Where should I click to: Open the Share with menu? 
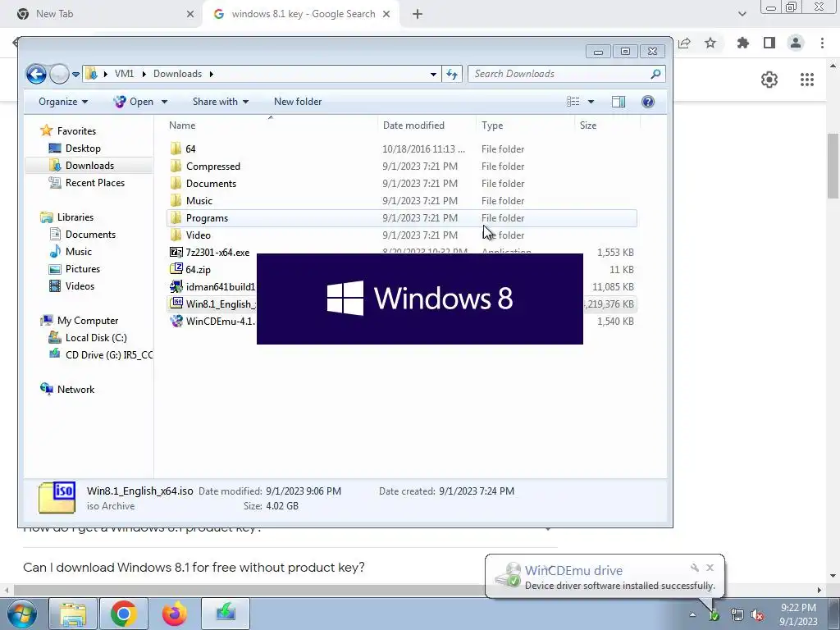pos(220,102)
